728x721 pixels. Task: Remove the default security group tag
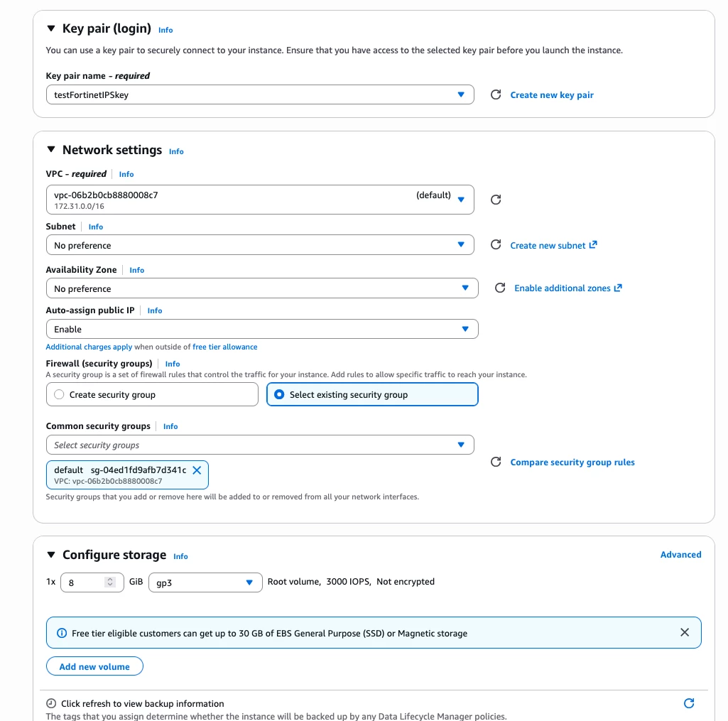tap(197, 470)
